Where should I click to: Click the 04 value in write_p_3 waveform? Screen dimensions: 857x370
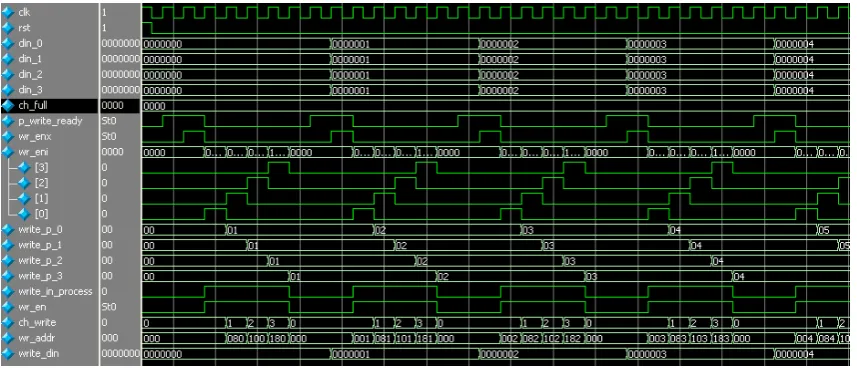[740, 277]
